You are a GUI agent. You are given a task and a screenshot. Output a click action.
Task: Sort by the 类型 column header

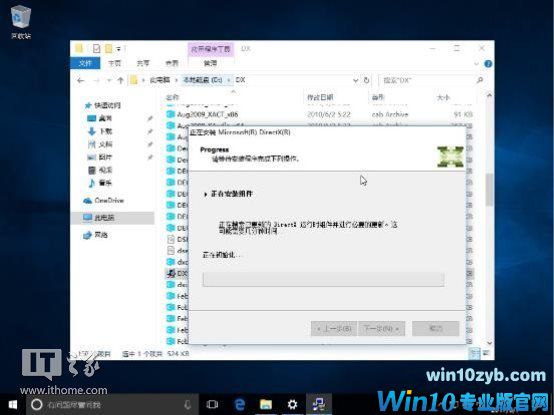[x=378, y=97]
